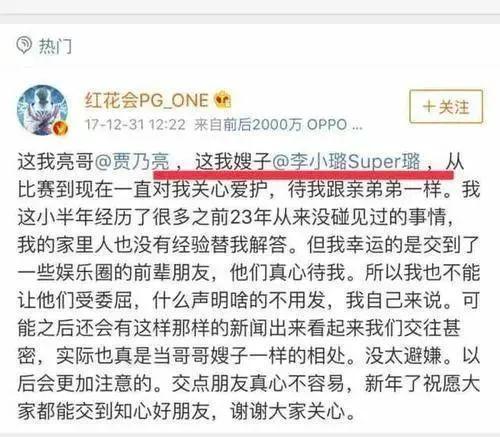500x437 pixels.
Task: Click the post line starting 比赛到现在
Action: [x=249, y=189]
